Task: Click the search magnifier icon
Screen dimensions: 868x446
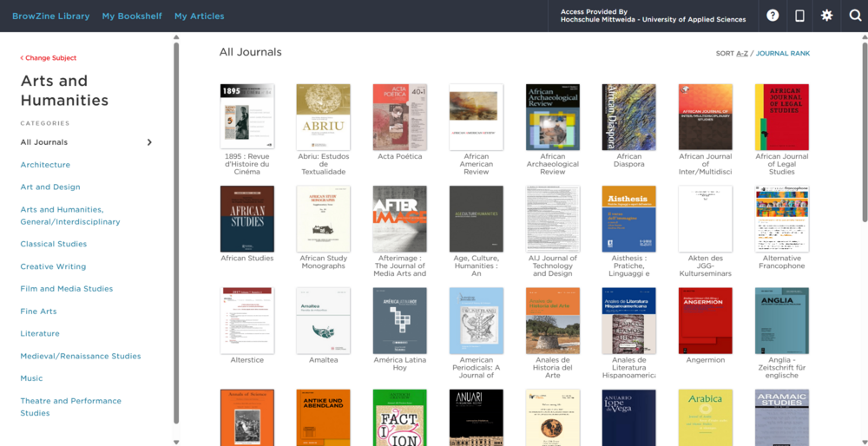Action: pyautogui.click(x=855, y=16)
